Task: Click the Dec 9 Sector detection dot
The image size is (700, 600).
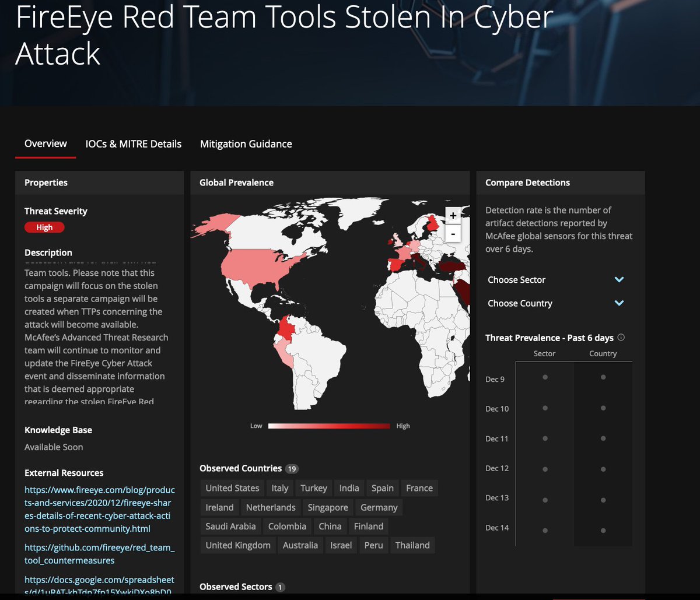Action: tap(545, 377)
